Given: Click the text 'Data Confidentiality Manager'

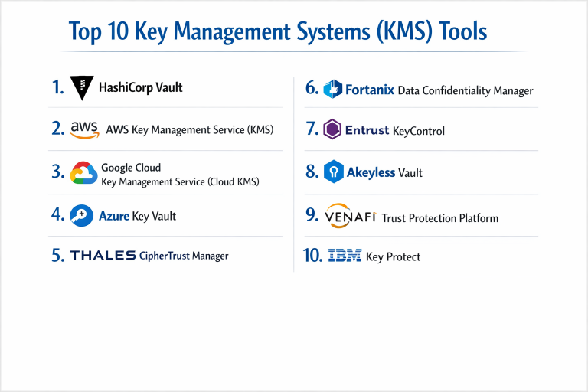Looking at the screenshot, I should pos(465,91).
